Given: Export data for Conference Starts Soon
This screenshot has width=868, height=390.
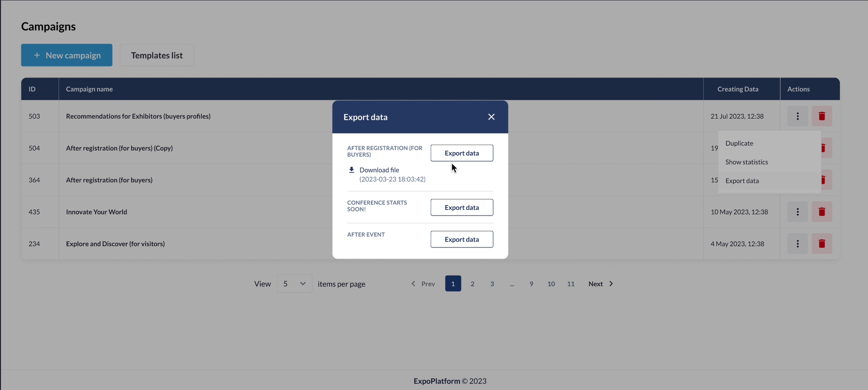Looking at the screenshot, I should tap(462, 207).
